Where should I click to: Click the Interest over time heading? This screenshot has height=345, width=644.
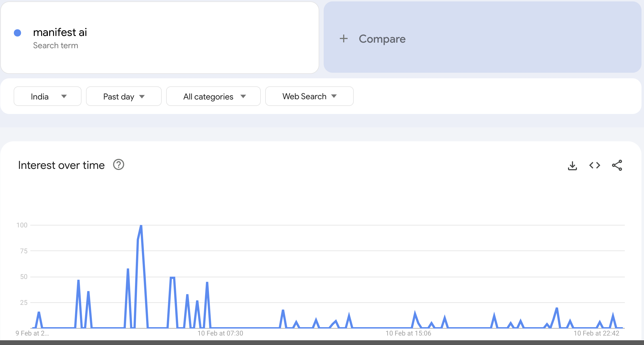click(62, 165)
